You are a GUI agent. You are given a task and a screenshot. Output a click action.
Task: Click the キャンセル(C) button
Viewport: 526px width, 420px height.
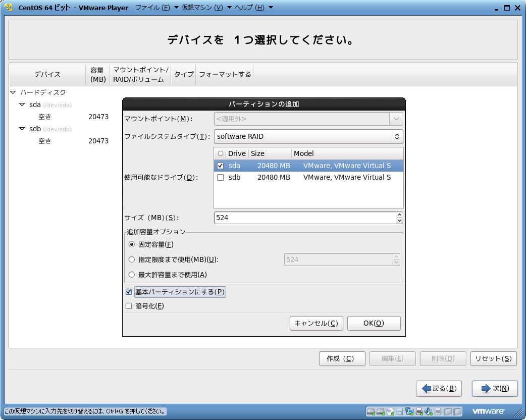pyautogui.click(x=317, y=323)
